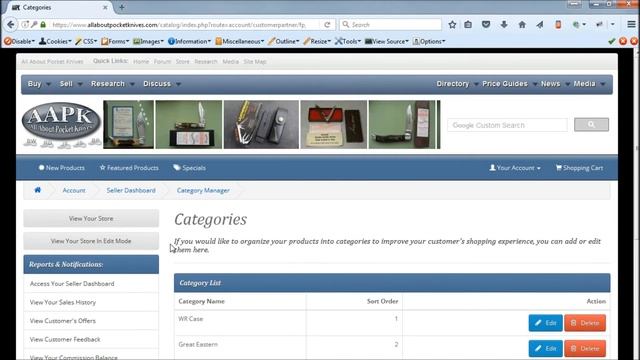Viewport: 640px width, 360px height.
Task: Open the Cookies developer toolbar menu
Action: click(x=55, y=41)
